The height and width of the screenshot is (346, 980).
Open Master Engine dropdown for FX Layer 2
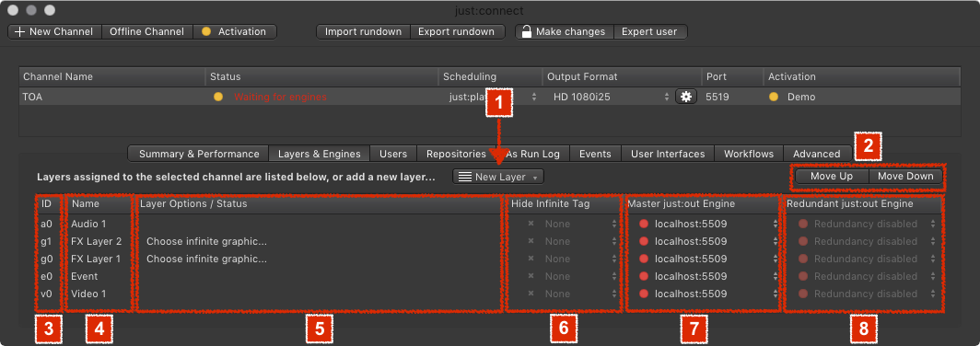pos(709,241)
